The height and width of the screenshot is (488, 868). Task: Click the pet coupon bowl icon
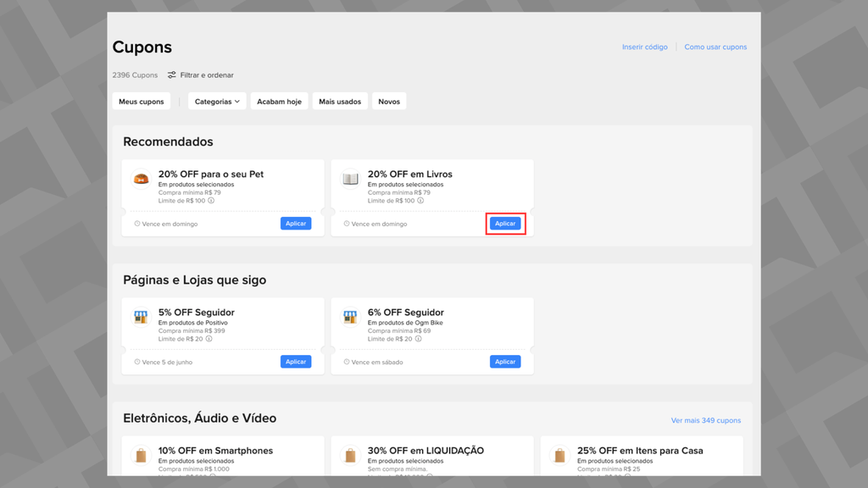click(142, 179)
